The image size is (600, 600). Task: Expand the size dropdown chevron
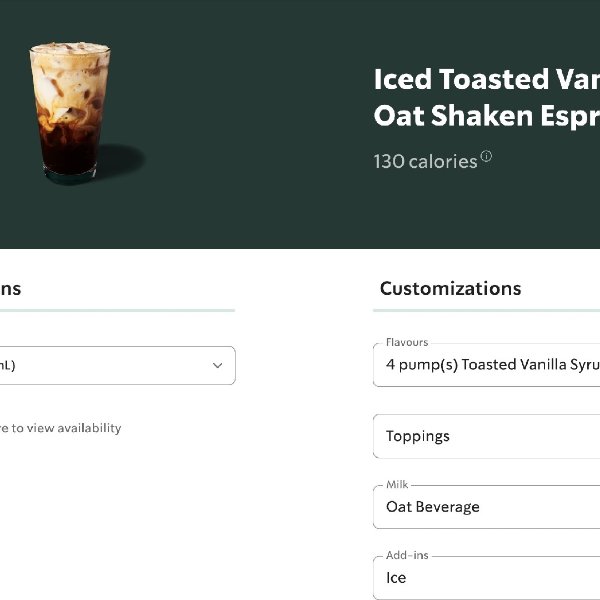pyautogui.click(x=217, y=366)
